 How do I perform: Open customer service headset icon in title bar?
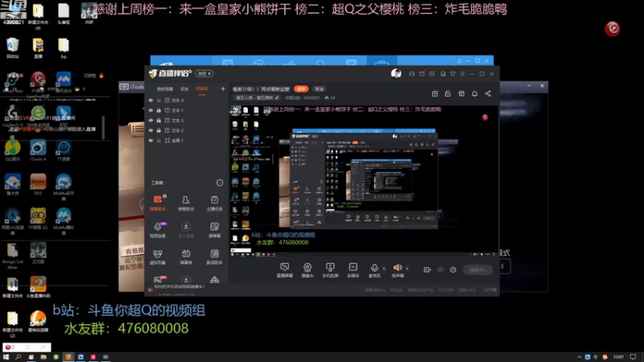pyautogui.click(x=411, y=74)
